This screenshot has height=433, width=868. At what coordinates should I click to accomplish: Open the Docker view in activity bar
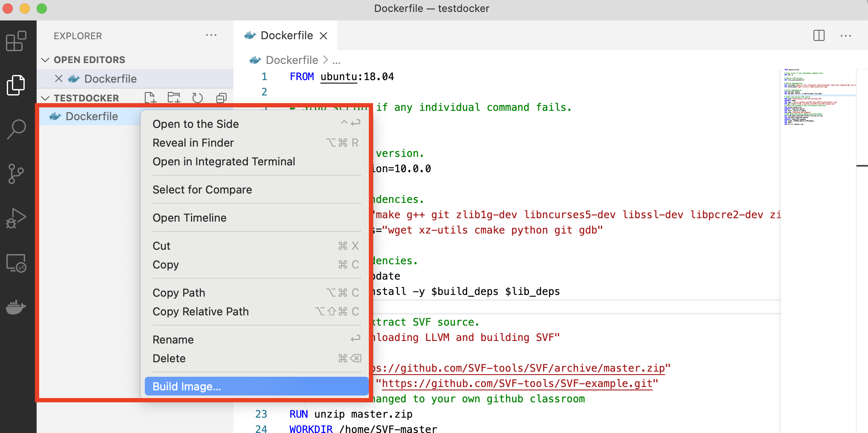point(16,307)
